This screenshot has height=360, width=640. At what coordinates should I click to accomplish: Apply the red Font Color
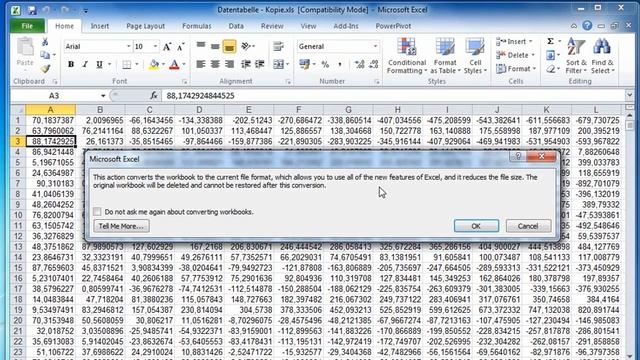(x=174, y=64)
